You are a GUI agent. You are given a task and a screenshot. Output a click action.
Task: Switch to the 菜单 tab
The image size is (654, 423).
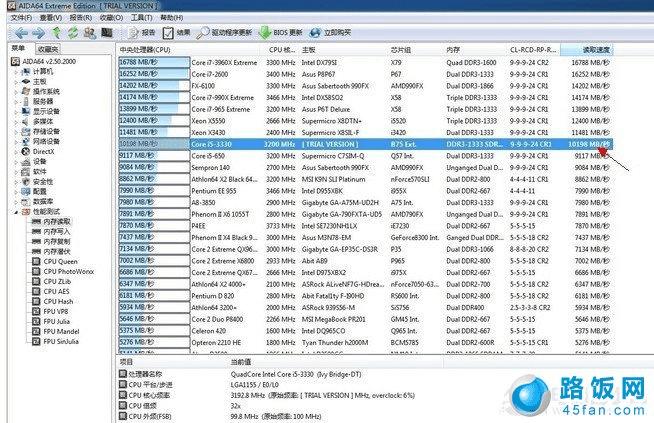[x=18, y=48]
